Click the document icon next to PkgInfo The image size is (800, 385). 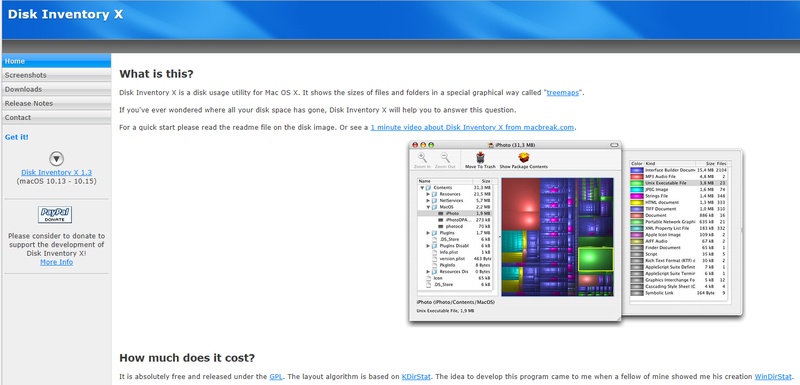(x=434, y=265)
